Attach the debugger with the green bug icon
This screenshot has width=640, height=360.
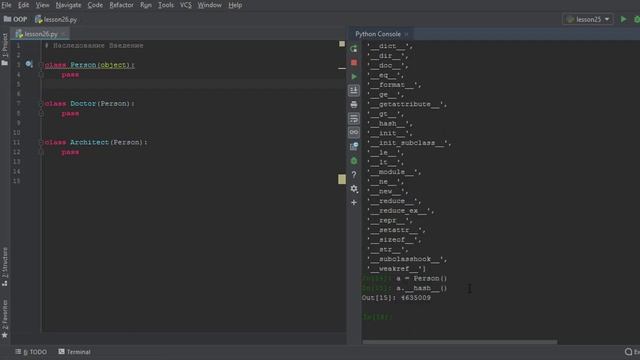354,160
